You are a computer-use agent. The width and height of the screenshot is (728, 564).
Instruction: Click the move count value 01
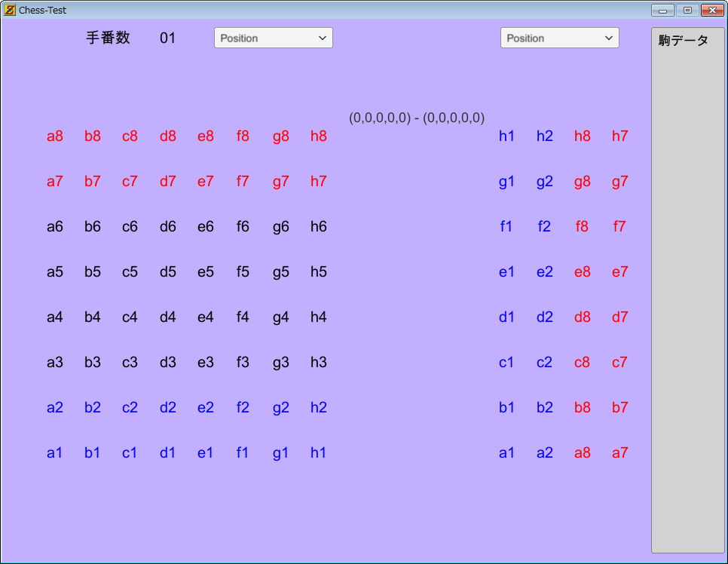[x=167, y=38]
